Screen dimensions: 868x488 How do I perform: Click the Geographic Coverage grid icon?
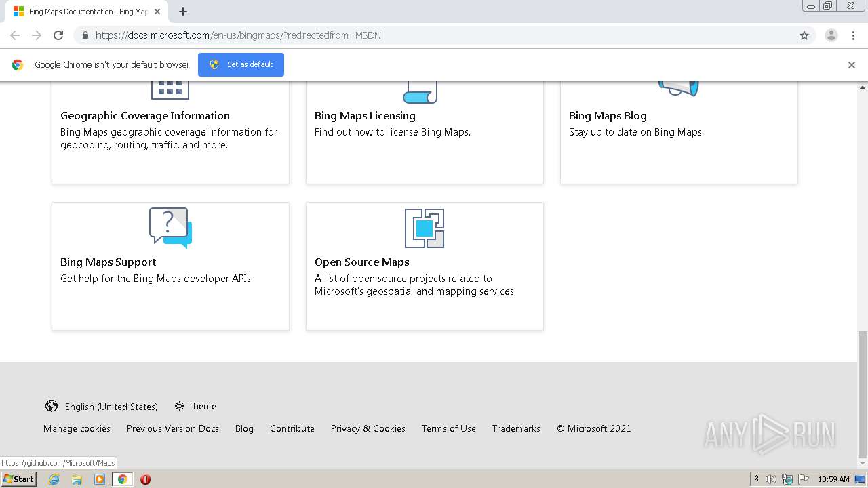click(x=170, y=90)
